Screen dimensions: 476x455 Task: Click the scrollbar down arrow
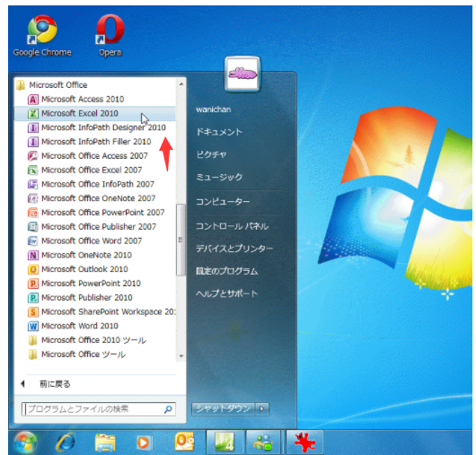(x=181, y=356)
